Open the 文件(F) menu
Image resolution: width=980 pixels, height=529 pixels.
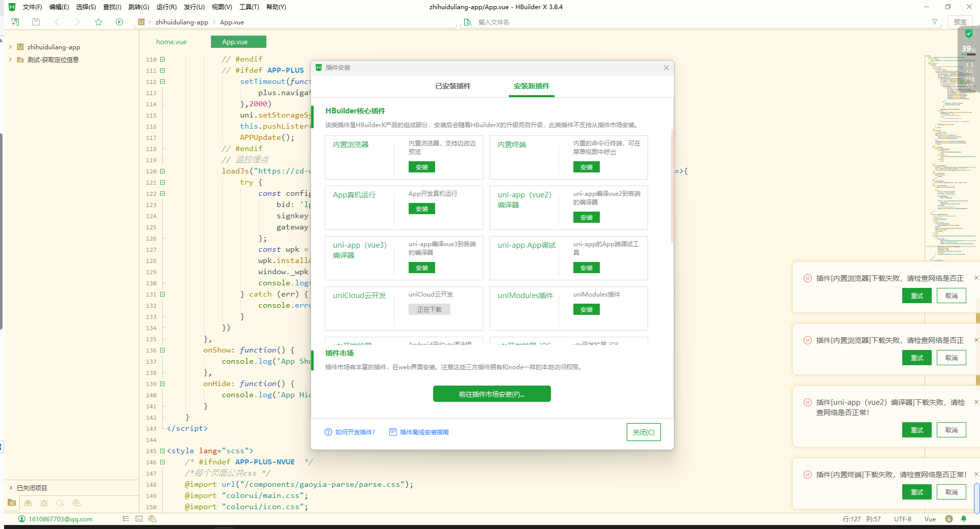(x=33, y=7)
